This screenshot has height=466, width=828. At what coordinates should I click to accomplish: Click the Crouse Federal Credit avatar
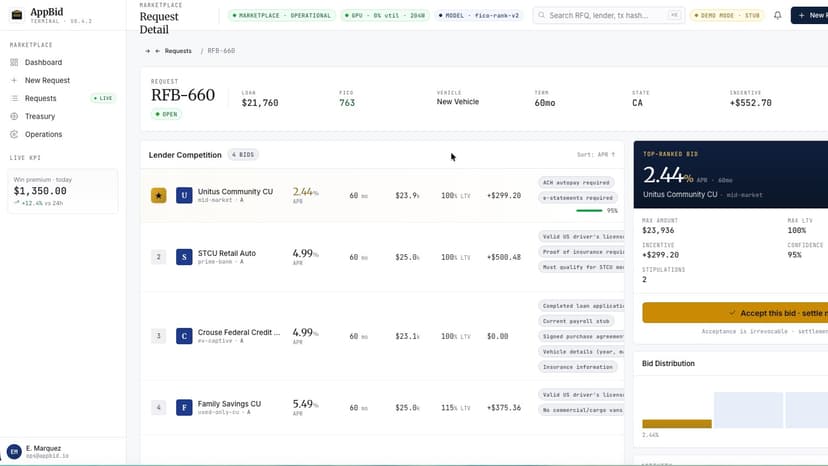tap(184, 336)
